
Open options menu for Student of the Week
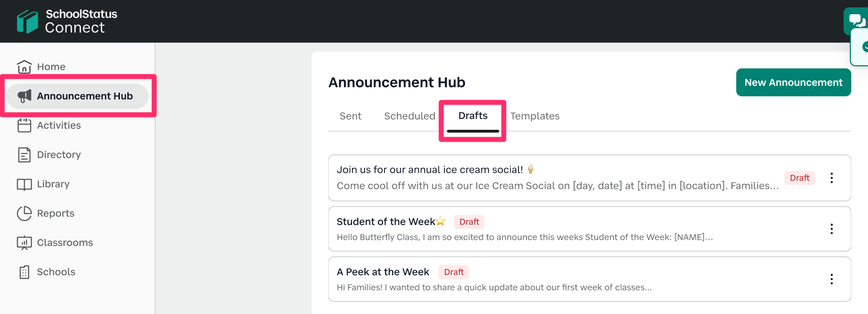[x=831, y=229]
